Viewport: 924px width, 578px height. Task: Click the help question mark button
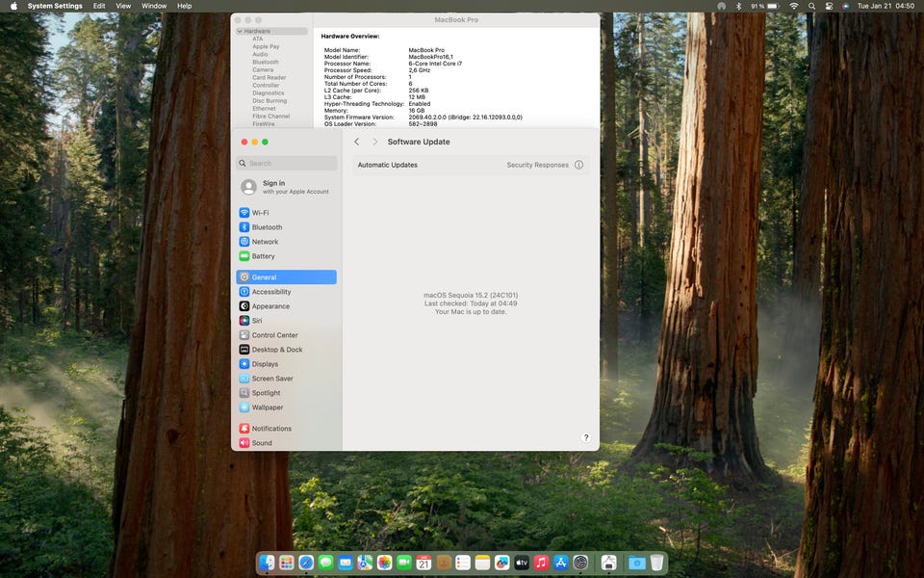click(x=586, y=437)
